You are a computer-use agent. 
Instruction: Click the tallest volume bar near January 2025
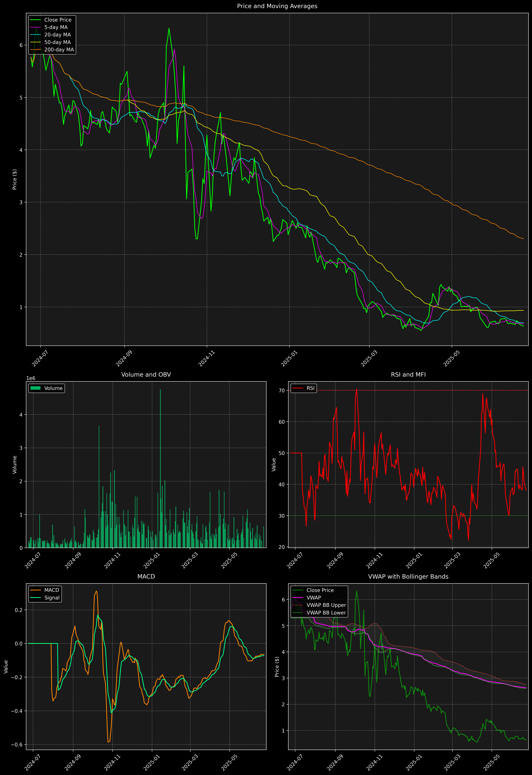160,469
